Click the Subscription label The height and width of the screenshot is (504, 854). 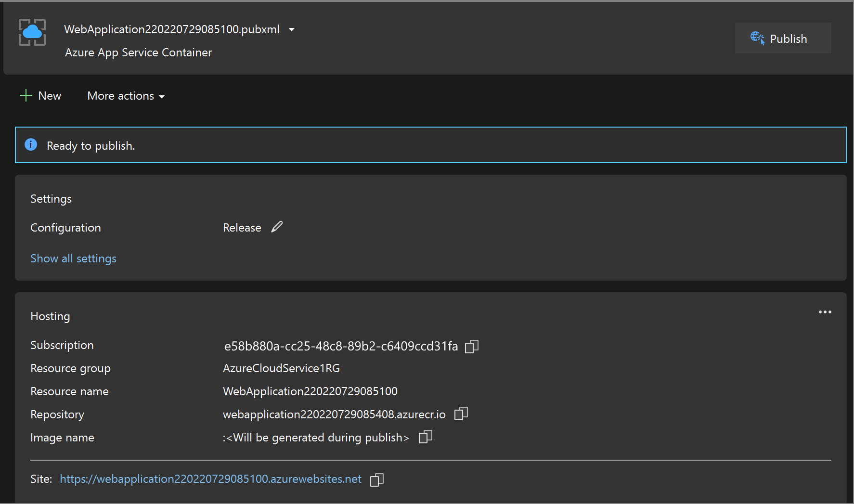pos(62,345)
